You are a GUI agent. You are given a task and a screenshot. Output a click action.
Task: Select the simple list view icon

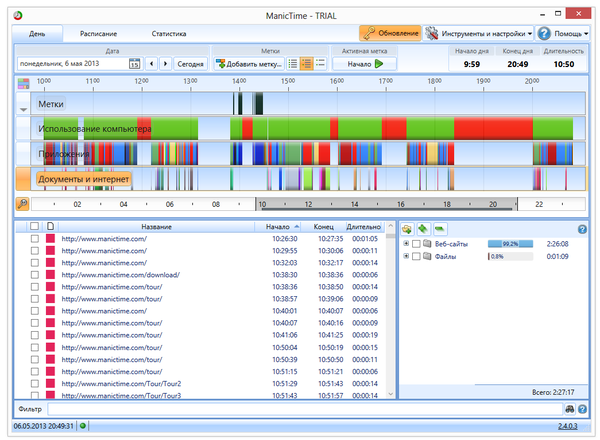[x=293, y=64]
